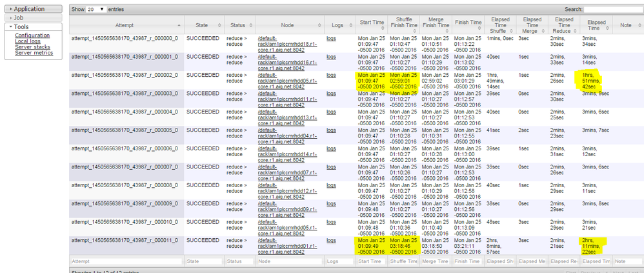Open node link am1plccmrhdd01
Screen dimensions: 644x273
[x=288, y=245]
